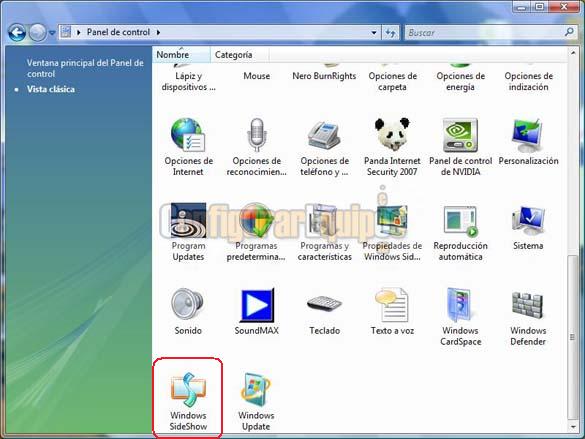Click the vertical scrollbar thumb
This screenshot has width=585, height=439.
(x=573, y=337)
